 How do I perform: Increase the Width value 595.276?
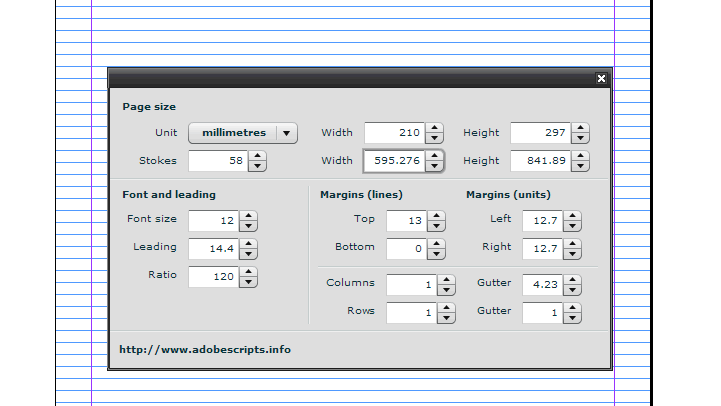coord(434,156)
